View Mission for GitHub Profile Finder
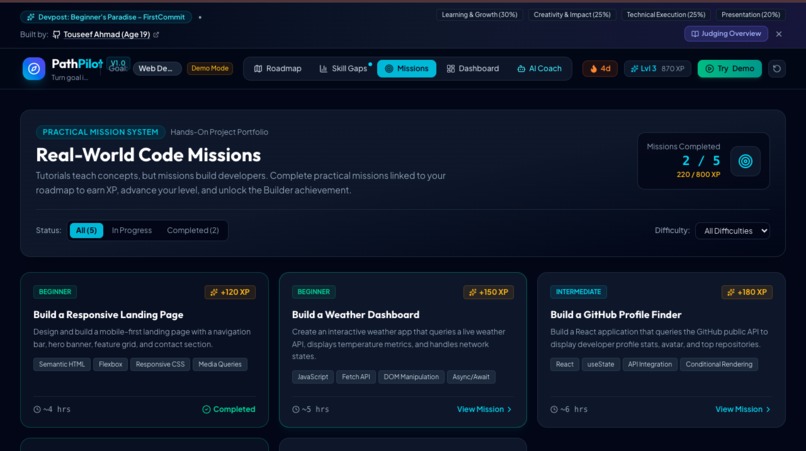 (743, 409)
